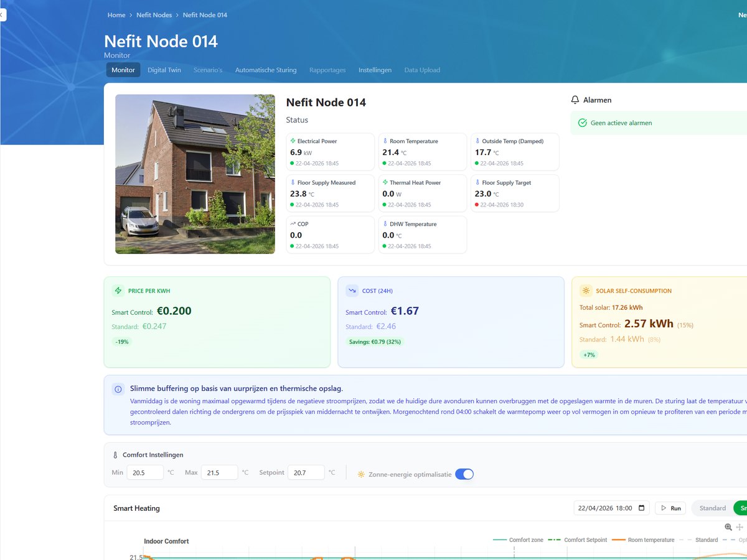Select the Standard mode toggle
This screenshot has height=560, width=747.
(x=713, y=508)
